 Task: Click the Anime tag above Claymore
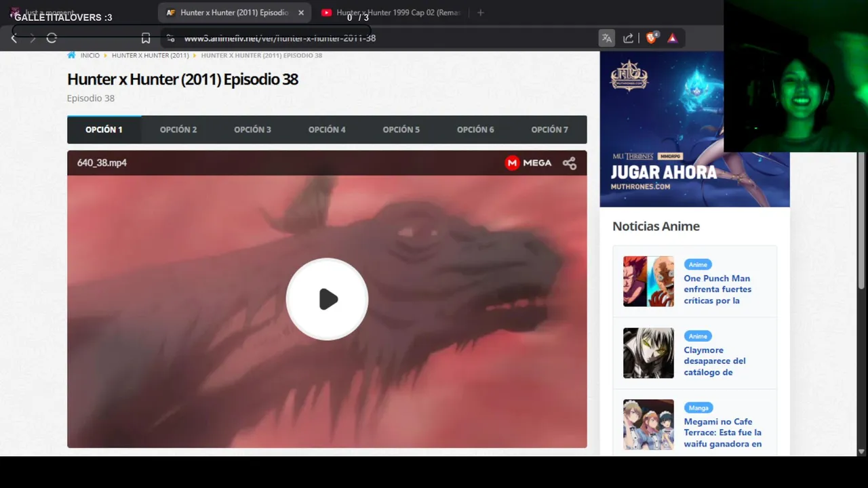[x=698, y=336]
